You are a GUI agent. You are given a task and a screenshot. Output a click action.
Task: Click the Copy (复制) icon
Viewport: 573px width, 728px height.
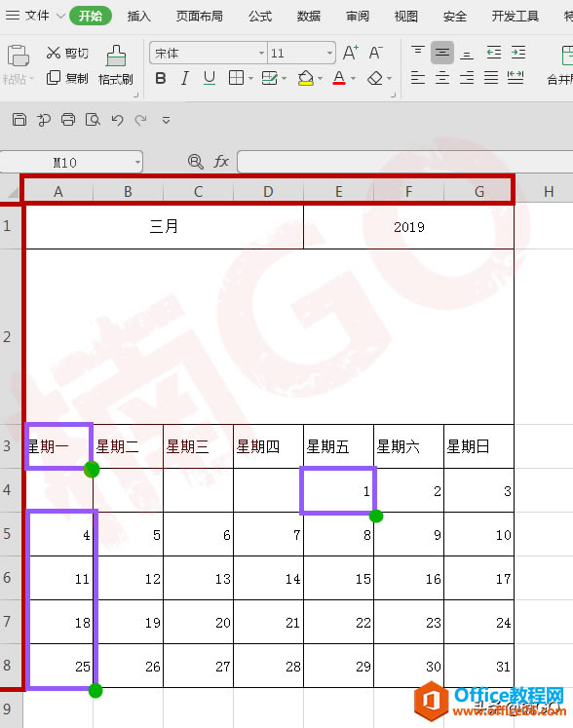pos(54,78)
